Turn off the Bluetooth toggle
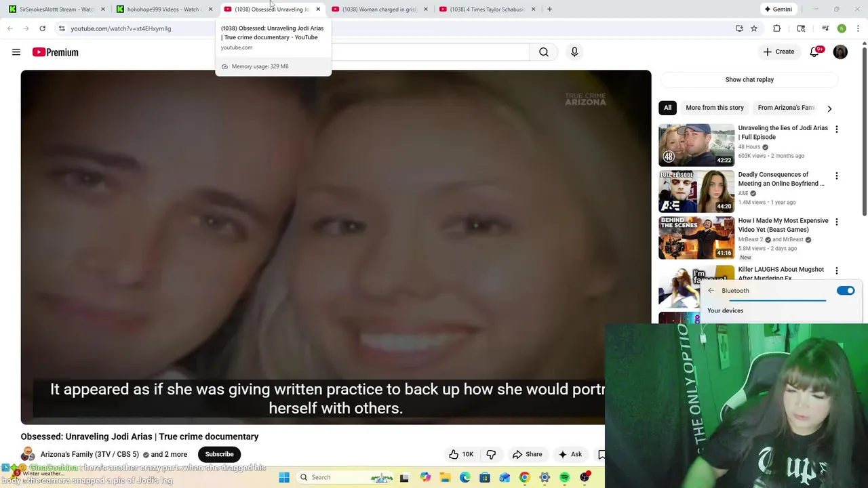The image size is (868, 488). click(846, 291)
